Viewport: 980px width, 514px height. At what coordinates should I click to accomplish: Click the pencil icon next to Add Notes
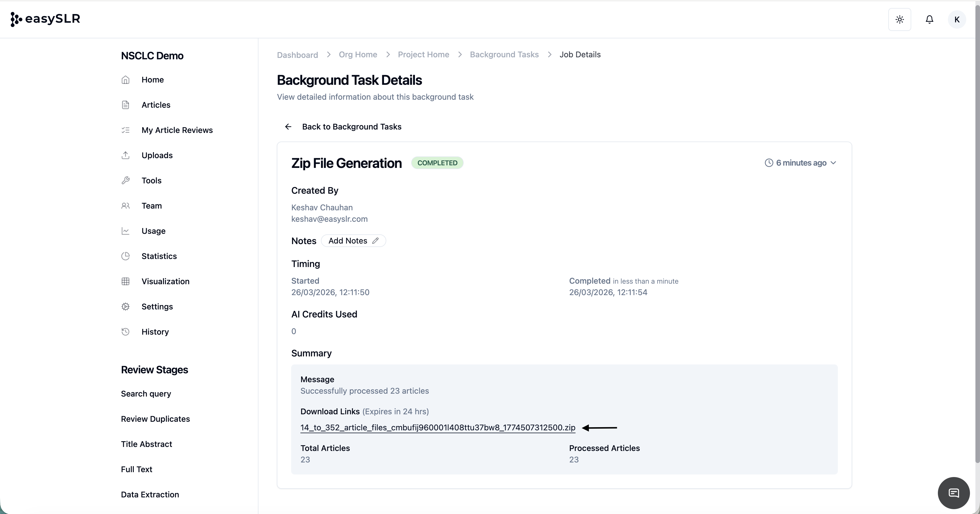click(375, 241)
